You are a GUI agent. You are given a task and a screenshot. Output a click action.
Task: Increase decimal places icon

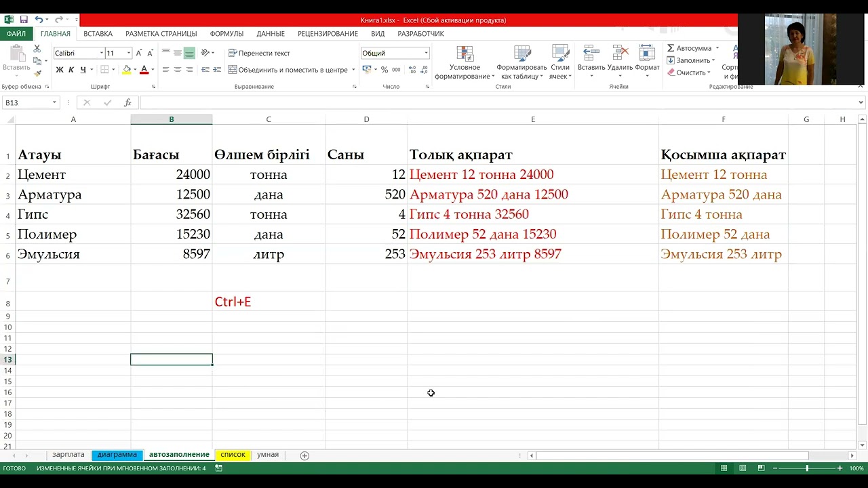coord(412,70)
